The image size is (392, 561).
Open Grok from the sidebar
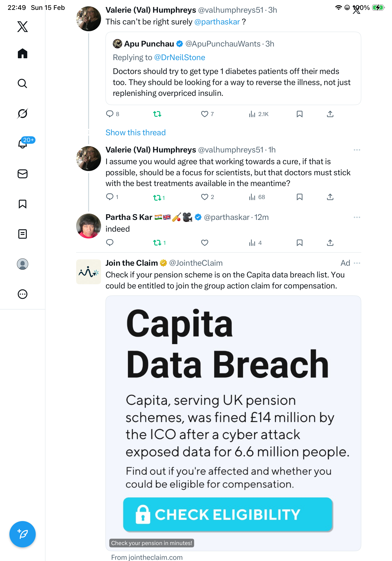pyautogui.click(x=23, y=113)
